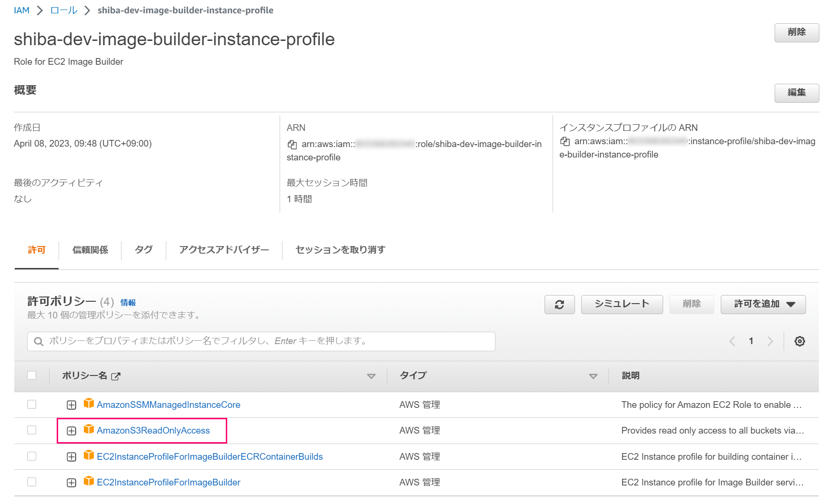Open the 許可を追加 dropdown
This screenshot has height=504, width=827.
[763, 305]
